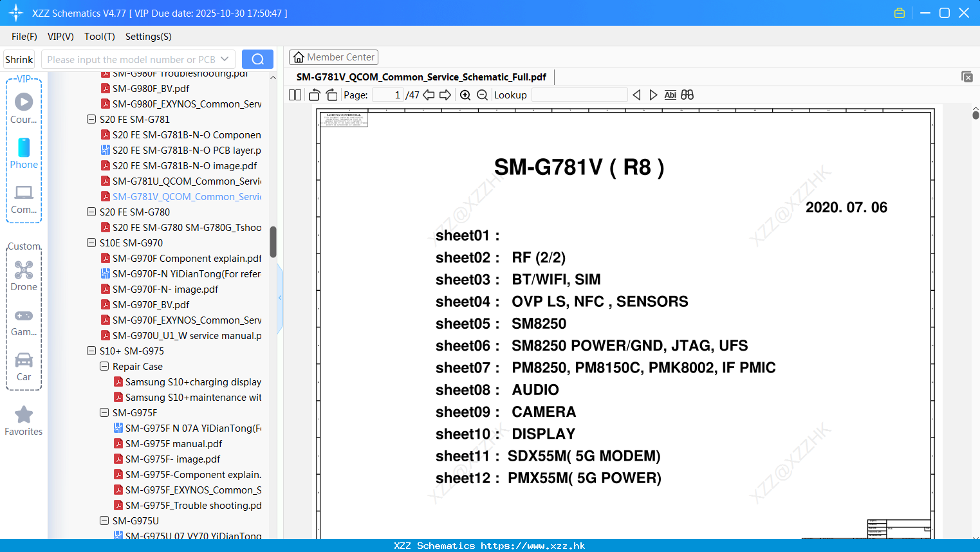Rotate page clockwise

tap(332, 95)
